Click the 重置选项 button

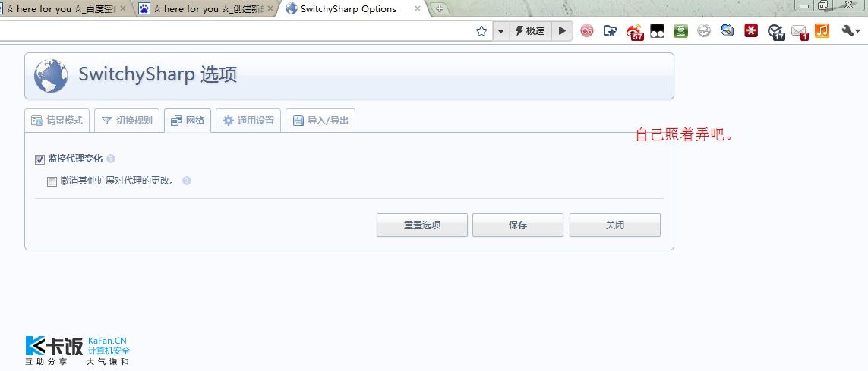point(422,225)
